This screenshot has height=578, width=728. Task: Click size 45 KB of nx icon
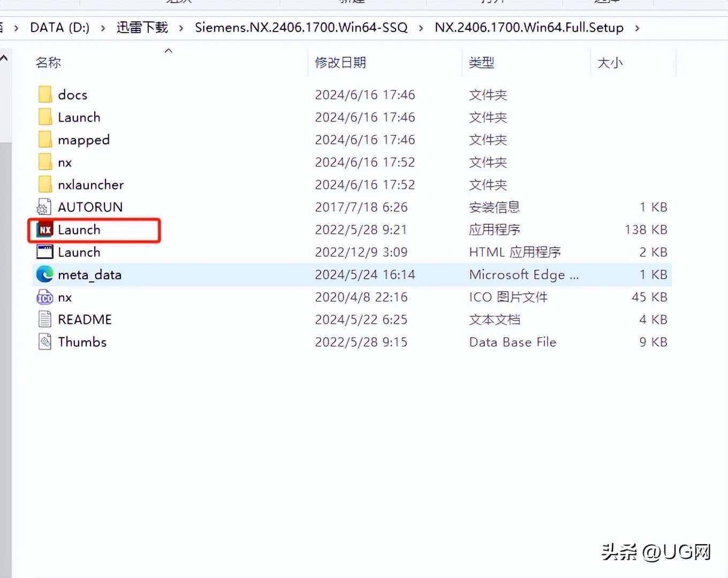(x=649, y=297)
